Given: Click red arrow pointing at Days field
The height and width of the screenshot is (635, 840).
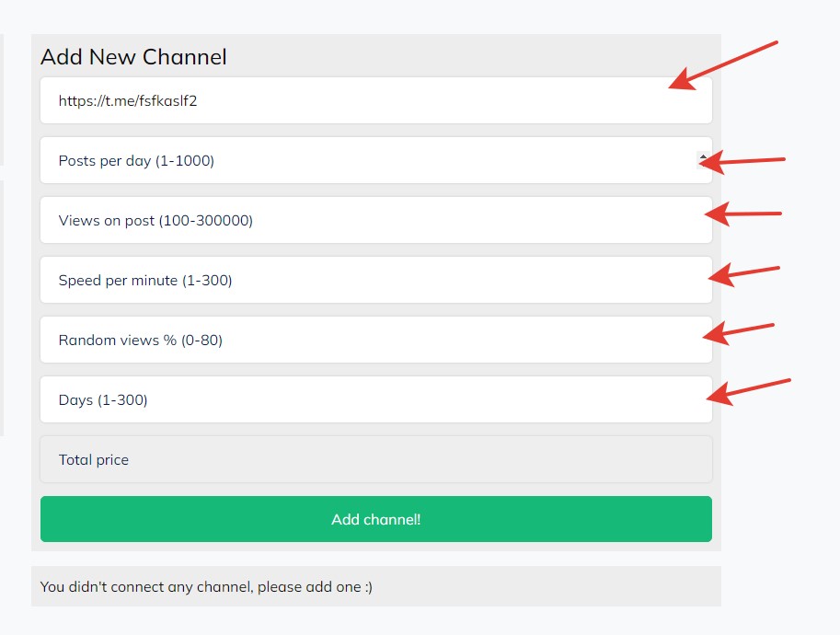Looking at the screenshot, I should pyautogui.click(x=748, y=389).
